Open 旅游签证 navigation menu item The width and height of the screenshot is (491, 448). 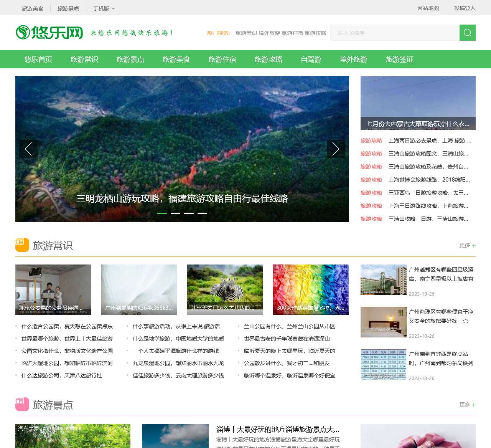(400, 59)
